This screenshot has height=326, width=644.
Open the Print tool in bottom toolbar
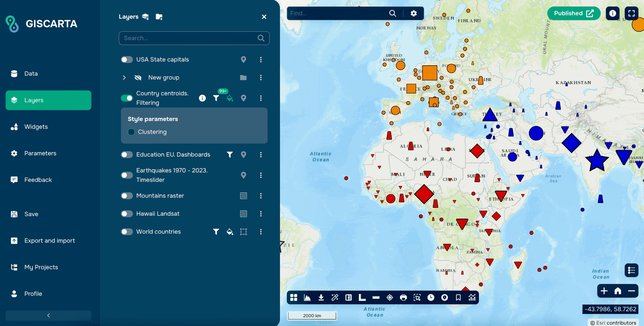[x=403, y=297]
